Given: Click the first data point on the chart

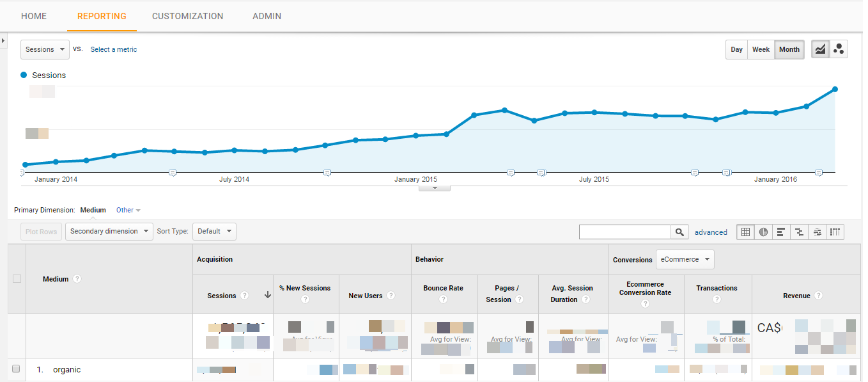Looking at the screenshot, I should [x=25, y=164].
